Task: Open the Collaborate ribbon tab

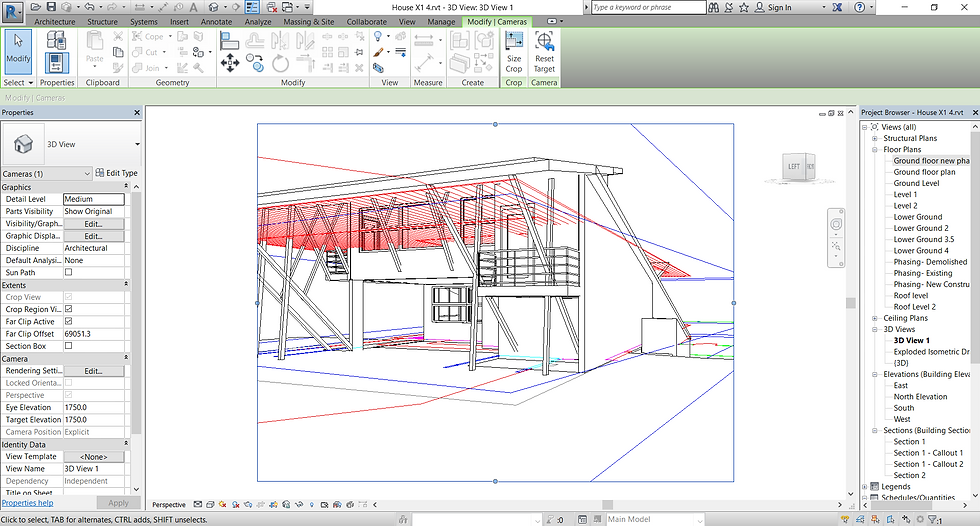Action: pos(367,22)
